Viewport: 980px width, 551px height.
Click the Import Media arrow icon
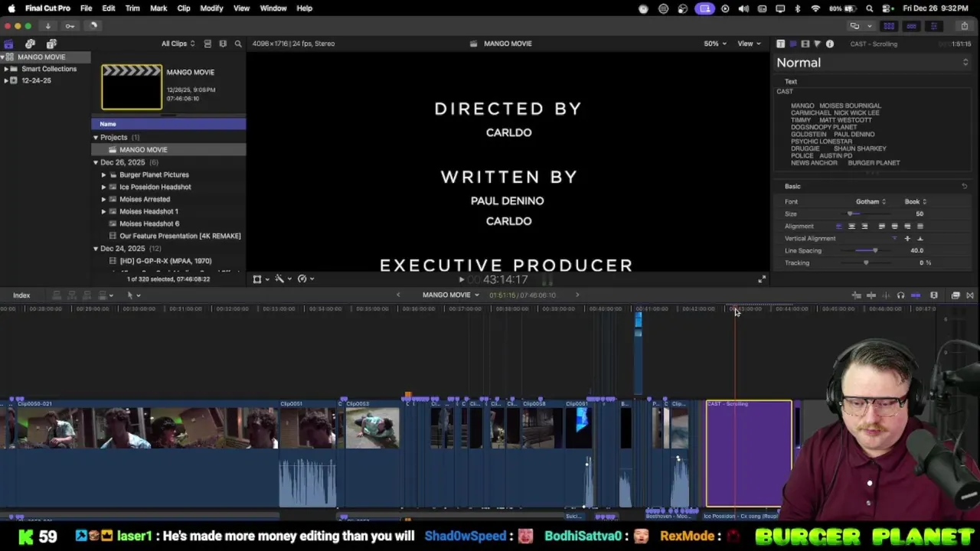47,26
